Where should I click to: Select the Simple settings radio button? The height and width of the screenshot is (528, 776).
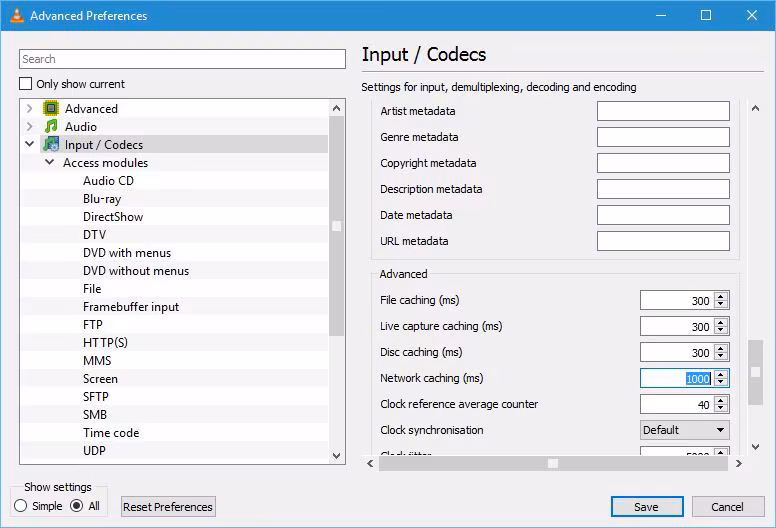21,506
